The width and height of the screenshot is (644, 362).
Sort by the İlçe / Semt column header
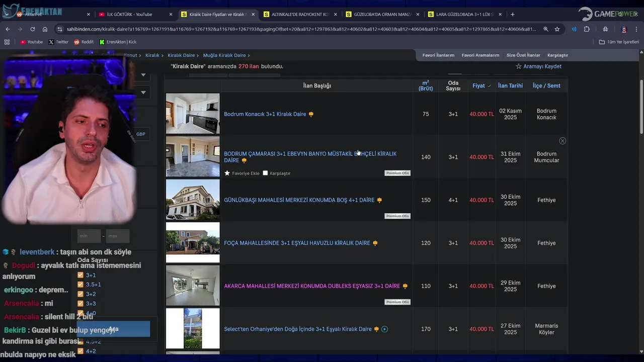click(546, 85)
